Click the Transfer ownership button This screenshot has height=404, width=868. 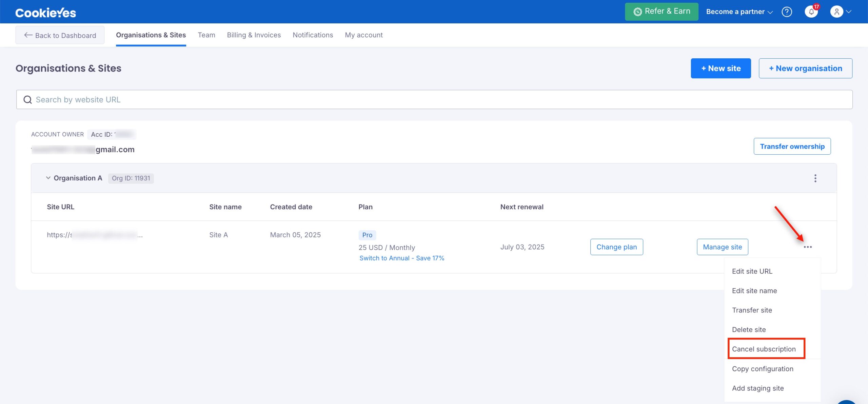coord(792,146)
